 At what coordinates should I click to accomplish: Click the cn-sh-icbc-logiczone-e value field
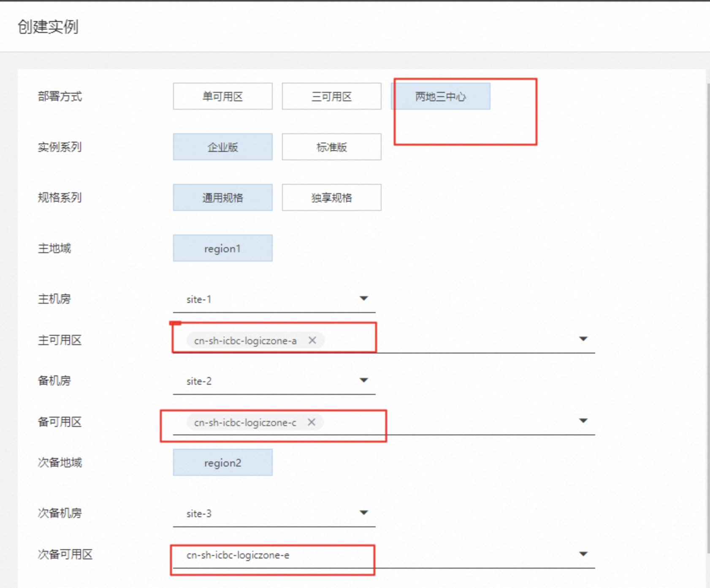pos(384,555)
